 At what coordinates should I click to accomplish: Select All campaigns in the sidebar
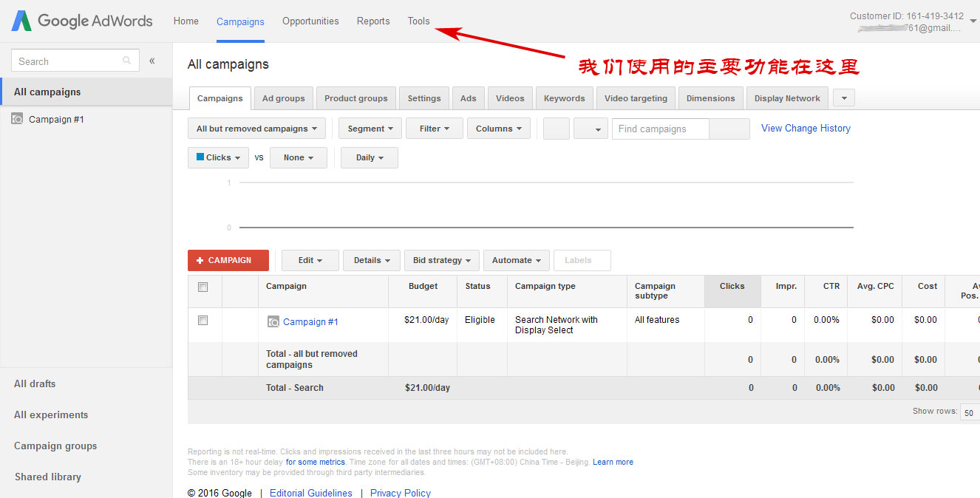point(86,92)
